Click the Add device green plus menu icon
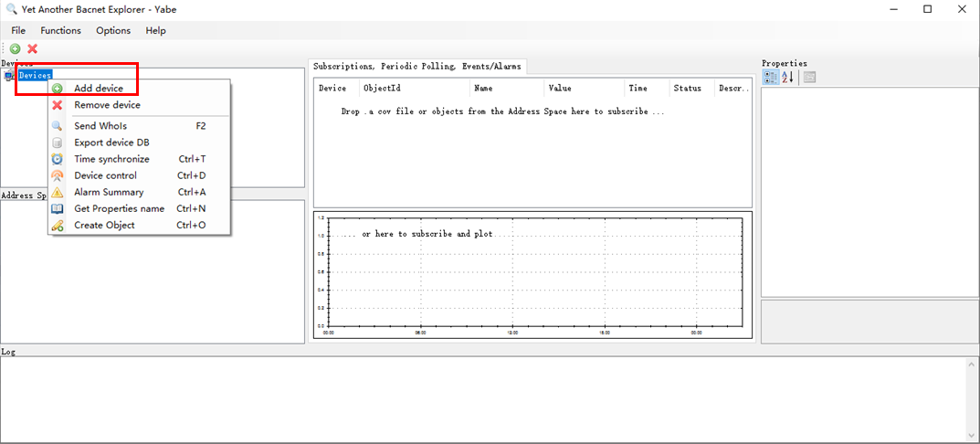980x444 pixels. tap(58, 89)
